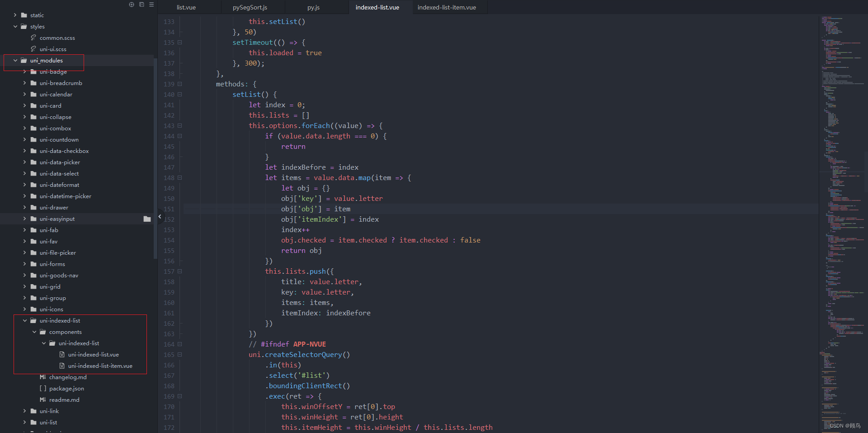868x433 pixels.
Task: Click line number 151 in gutter
Action: pyautogui.click(x=169, y=209)
